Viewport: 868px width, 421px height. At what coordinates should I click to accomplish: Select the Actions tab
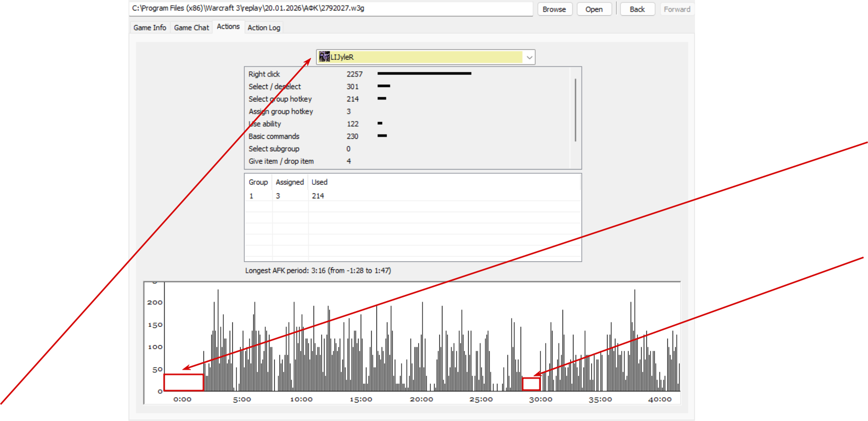pyautogui.click(x=228, y=27)
